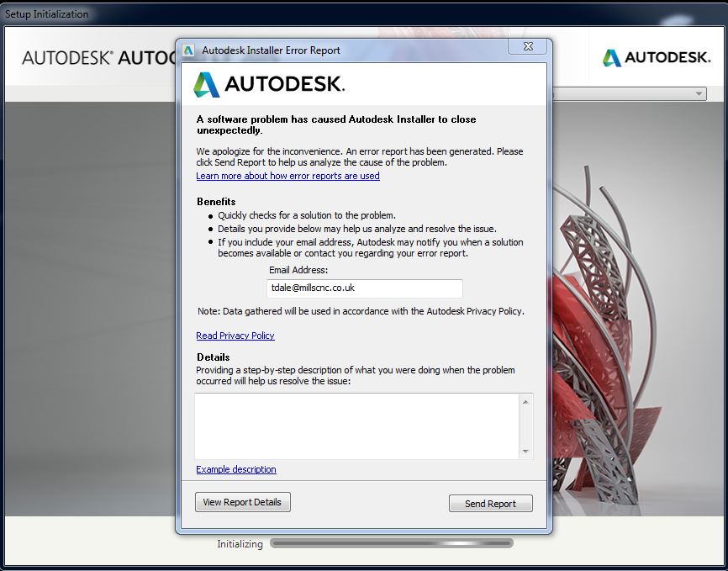Click the Setup Initialization window title
The width and height of the screenshot is (728, 571).
tap(46, 14)
